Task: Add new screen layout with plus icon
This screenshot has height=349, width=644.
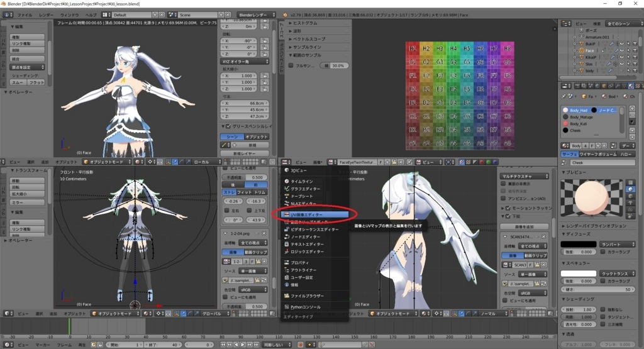Action: (x=155, y=15)
